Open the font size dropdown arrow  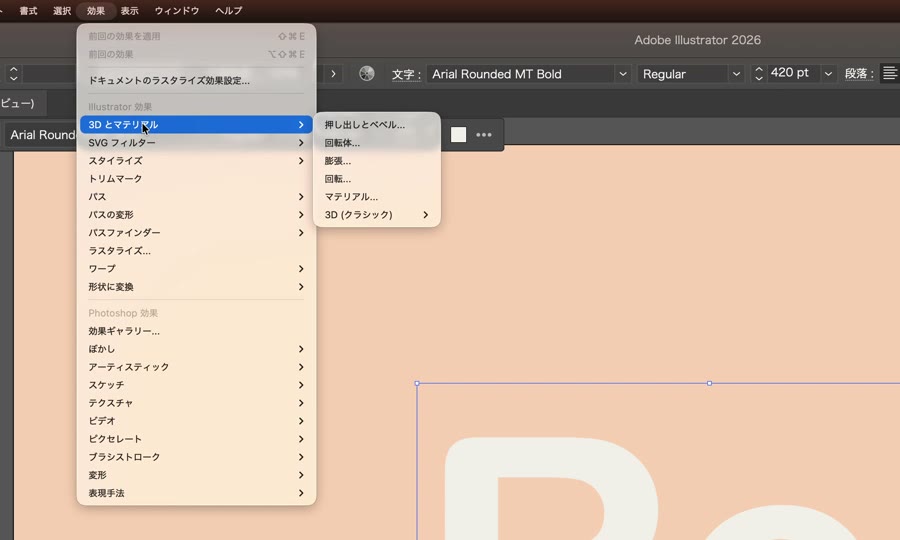tap(828, 73)
